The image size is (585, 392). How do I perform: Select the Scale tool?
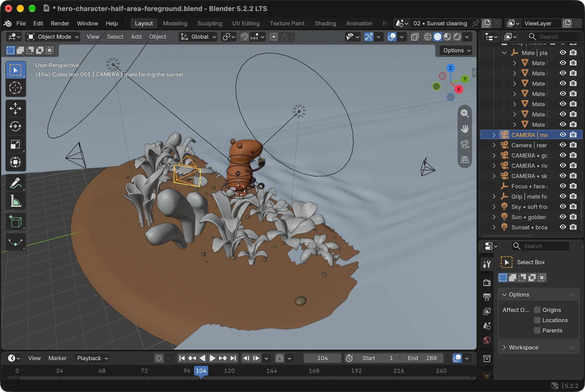(15, 144)
